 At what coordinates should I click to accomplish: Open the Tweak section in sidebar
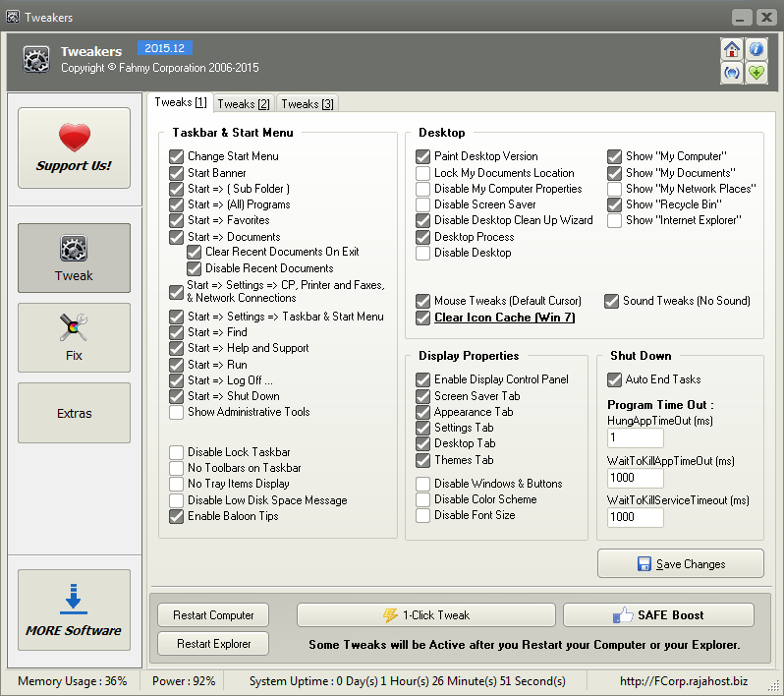point(74,258)
